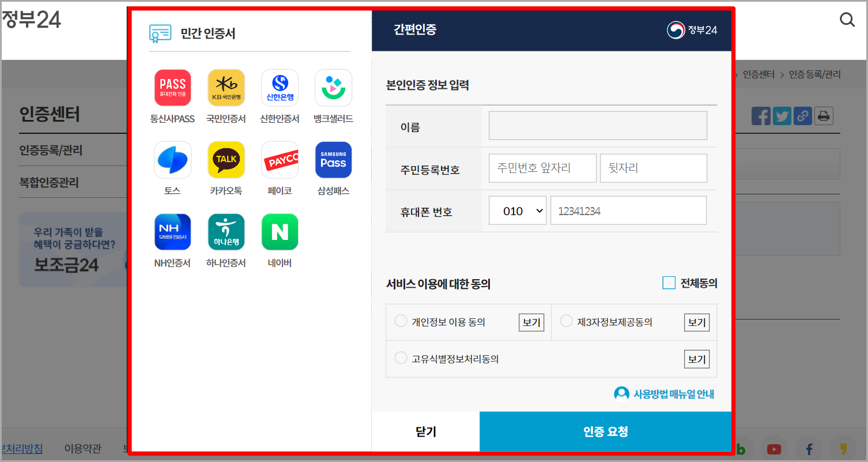868x462 pixels.
Task: Select the NH인증서 icon
Action: pyautogui.click(x=172, y=232)
